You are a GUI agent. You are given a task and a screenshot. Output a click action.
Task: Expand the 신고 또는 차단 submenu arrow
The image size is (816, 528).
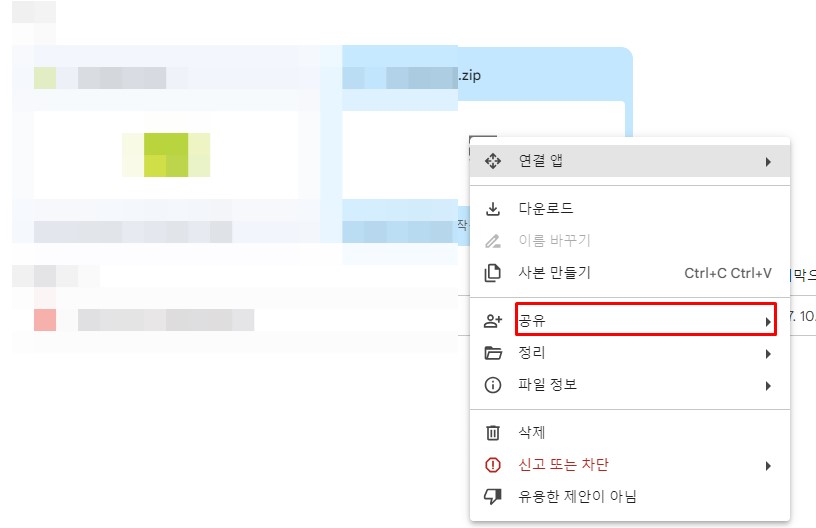pos(768,466)
